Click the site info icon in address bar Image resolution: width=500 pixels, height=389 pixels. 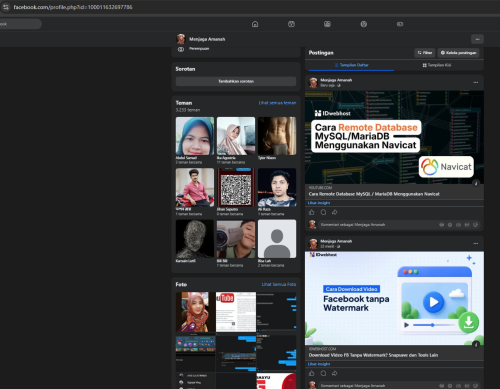(6, 7)
